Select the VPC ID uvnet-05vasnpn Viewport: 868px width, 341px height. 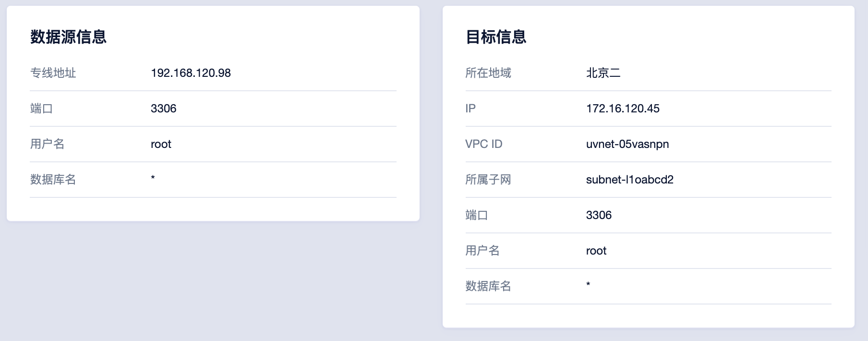627,144
